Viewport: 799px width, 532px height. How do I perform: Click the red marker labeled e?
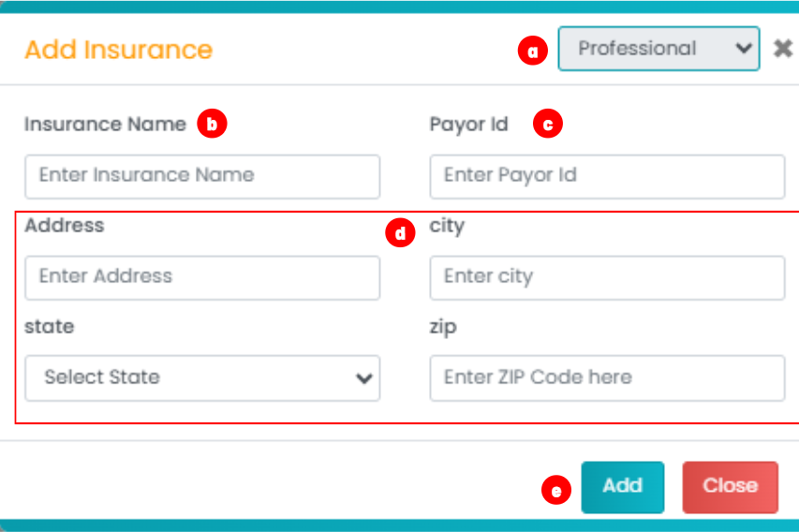pos(557,489)
